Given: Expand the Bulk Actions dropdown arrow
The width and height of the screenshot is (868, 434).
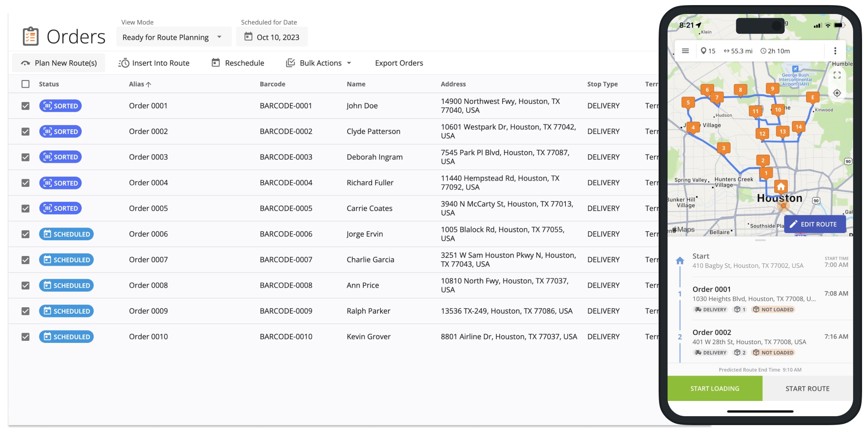Looking at the screenshot, I should [349, 63].
